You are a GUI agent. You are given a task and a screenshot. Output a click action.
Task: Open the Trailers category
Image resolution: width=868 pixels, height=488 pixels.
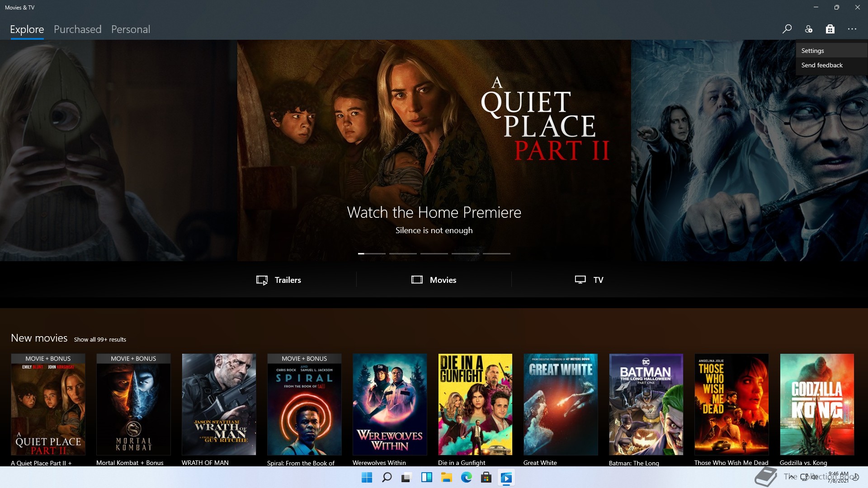coord(278,280)
